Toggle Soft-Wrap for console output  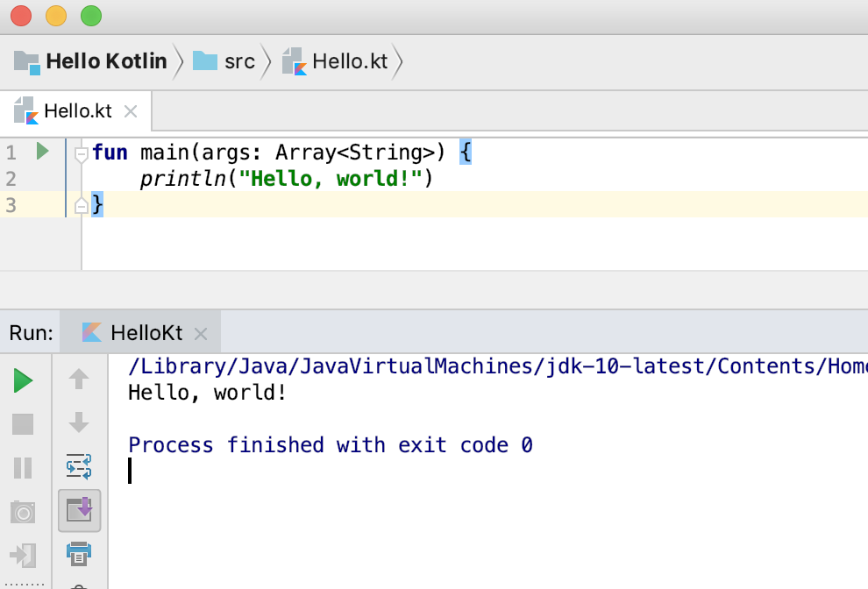[x=79, y=466]
